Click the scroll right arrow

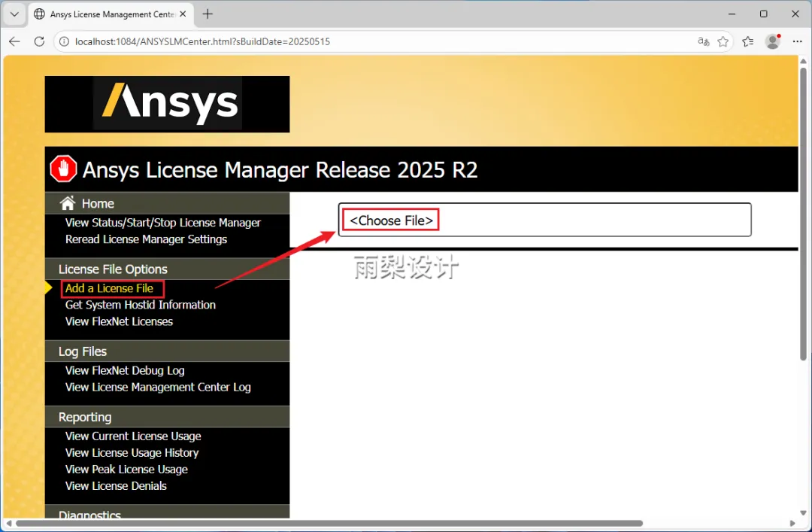[x=792, y=523]
